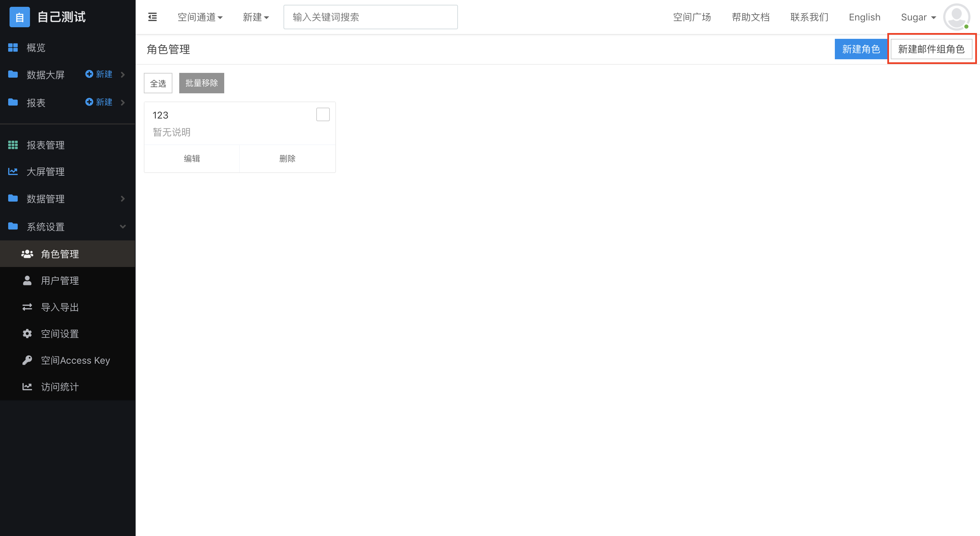This screenshot has height=536, width=980.
Task: Click 全选 to select all roles
Action: (x=158, y=83)
